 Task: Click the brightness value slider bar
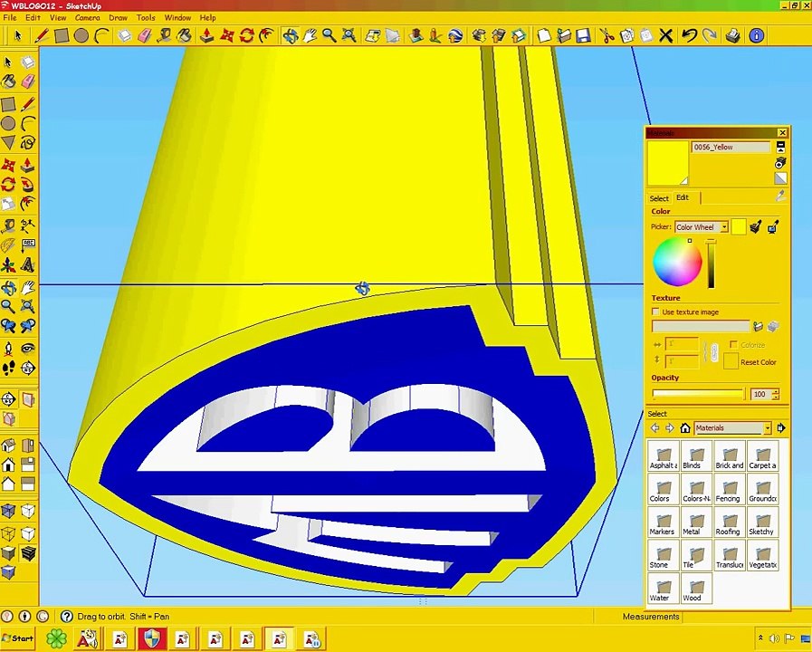712,264
